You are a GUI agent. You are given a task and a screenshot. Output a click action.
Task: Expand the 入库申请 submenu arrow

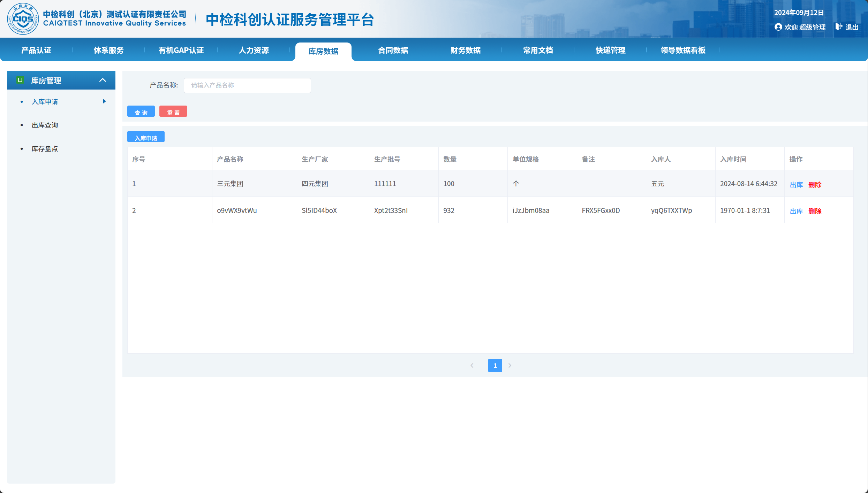(x=104, y=101)
